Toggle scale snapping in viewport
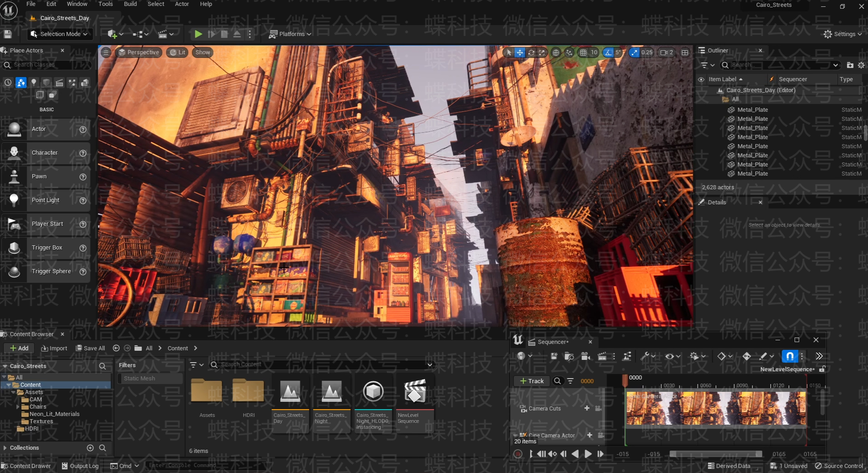Screen dimensions: 868x473 tap(634, 52)
